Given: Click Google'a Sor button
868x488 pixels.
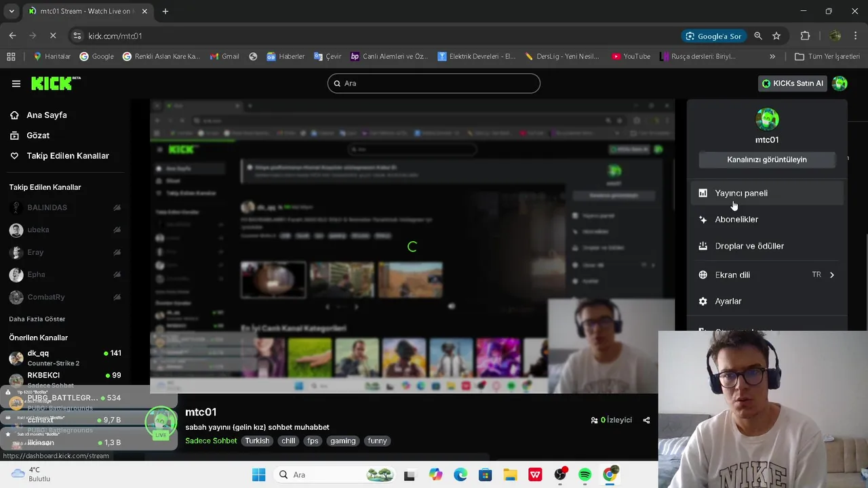Looking at the screenshot, I should [x=714, y=36].
